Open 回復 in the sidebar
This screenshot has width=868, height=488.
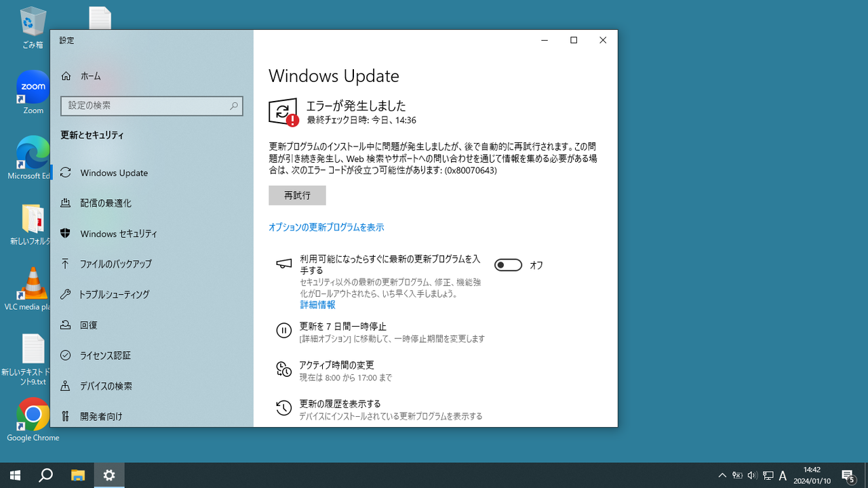pyautogui.click(x=152, y=325)
